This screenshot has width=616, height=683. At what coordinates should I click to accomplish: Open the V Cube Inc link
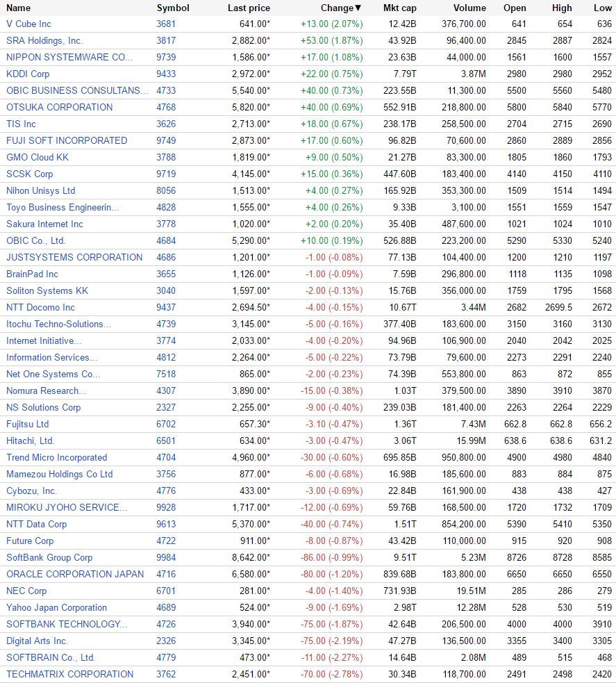click(28, 24)
